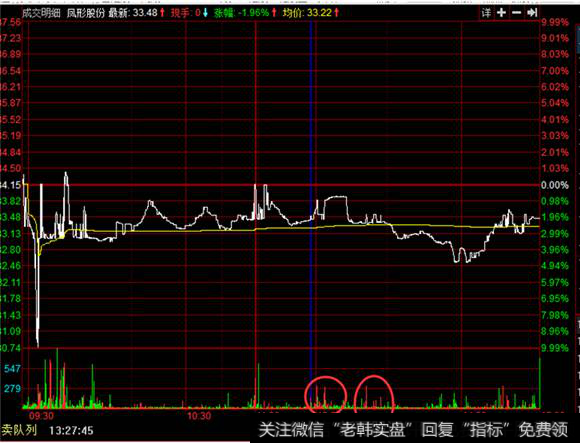Click the red up arrow beside 最新 price
The height and width of the screenshot is (443, 580).
point(162,13)
